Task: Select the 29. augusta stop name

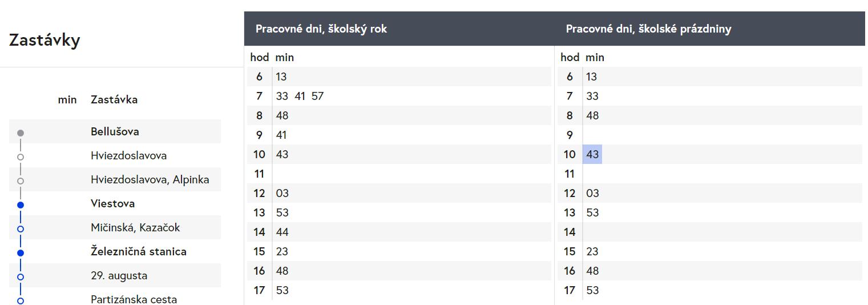Action: tap(119, 275)
